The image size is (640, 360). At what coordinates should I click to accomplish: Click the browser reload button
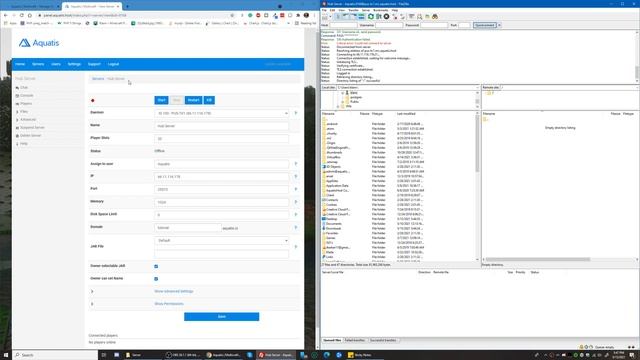click(22, 15)
